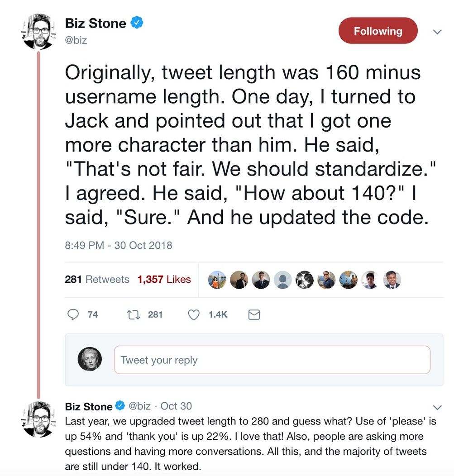Toggle the red Following button

coord(378,31)
